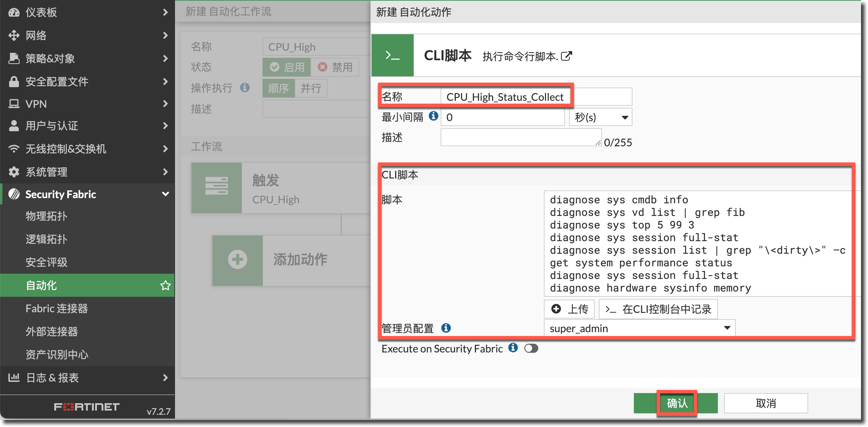Collapse the Security Fabric sidebar section
Viewport: 868px width, 427px height.
(x=165, y=194)
